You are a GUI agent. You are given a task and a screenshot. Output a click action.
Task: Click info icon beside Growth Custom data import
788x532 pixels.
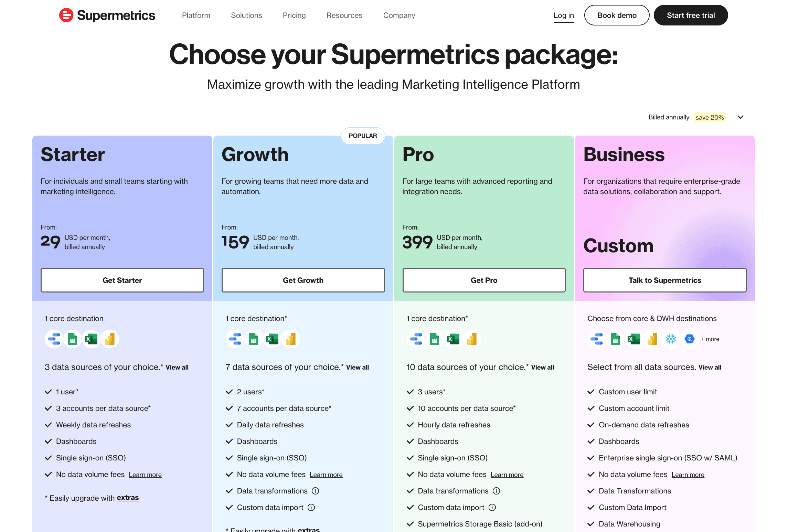click(311, 508)
